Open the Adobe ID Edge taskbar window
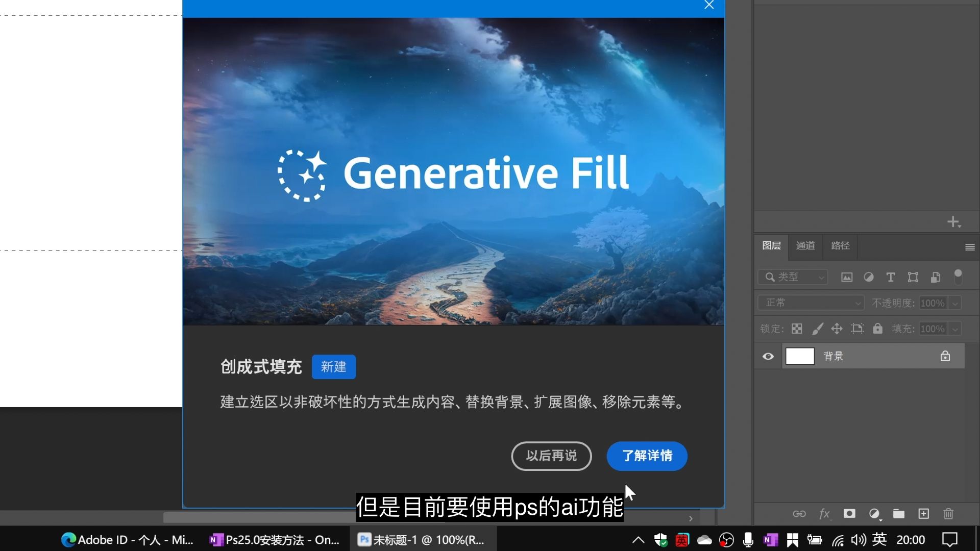The image size is (980, 551). click(x=128, y=540)
